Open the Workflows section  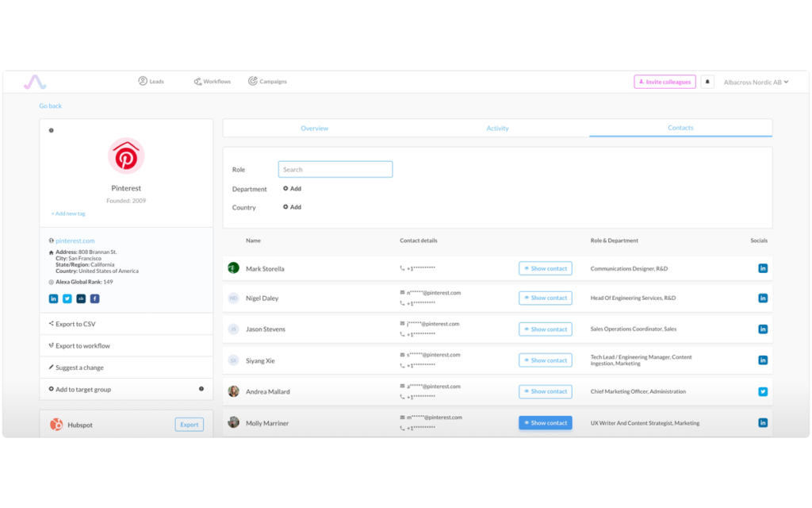[x=213, y=82]
